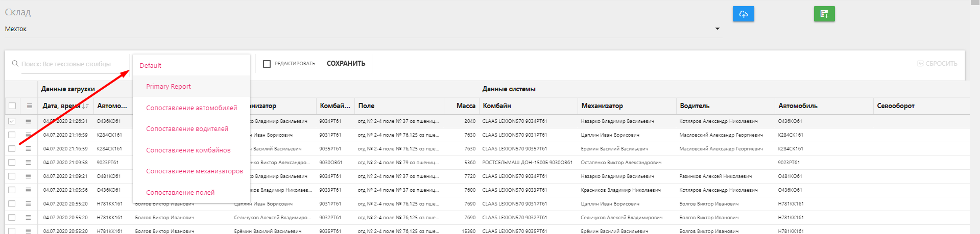Click the green add record button
The width and height of the screenshot is (980, 234).
(x=824, y=14)
